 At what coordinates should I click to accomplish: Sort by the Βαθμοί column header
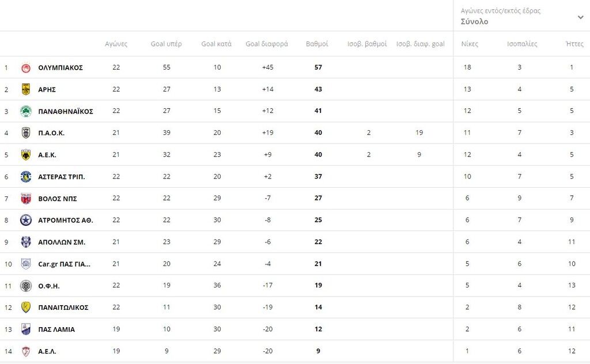[317, 44]
